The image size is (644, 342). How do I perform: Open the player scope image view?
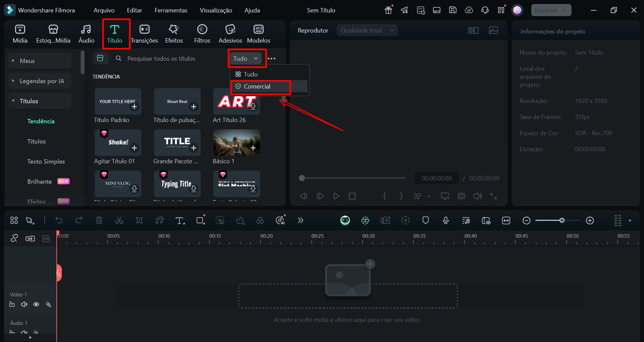pyautogui.click(x=493, y=30)
